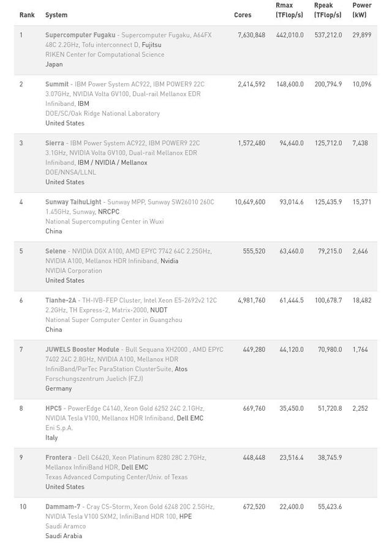Open the Frontera system entry

[x=58, y=458]
